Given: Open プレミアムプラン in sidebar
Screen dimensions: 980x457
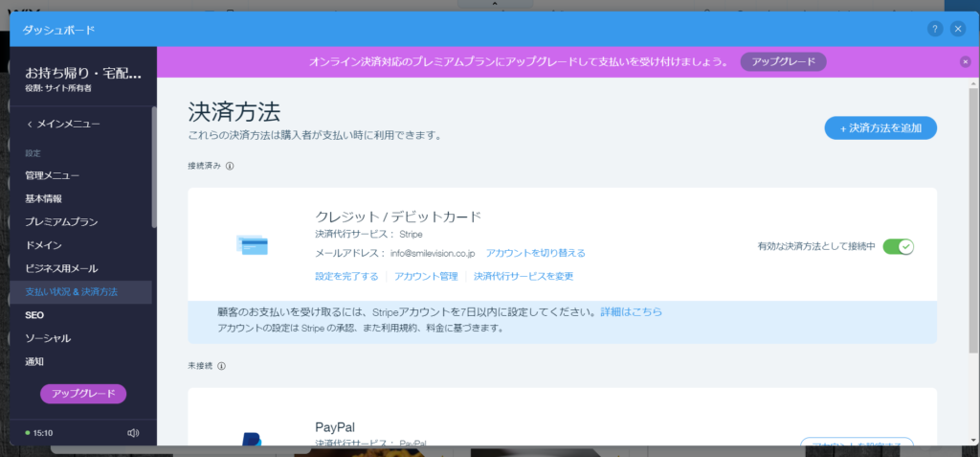Looking at the screenshot, I should 61,221.
